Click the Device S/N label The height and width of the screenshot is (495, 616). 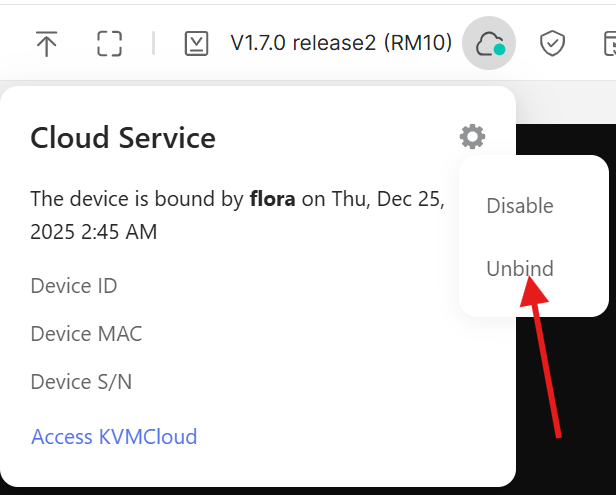[81, 382]
